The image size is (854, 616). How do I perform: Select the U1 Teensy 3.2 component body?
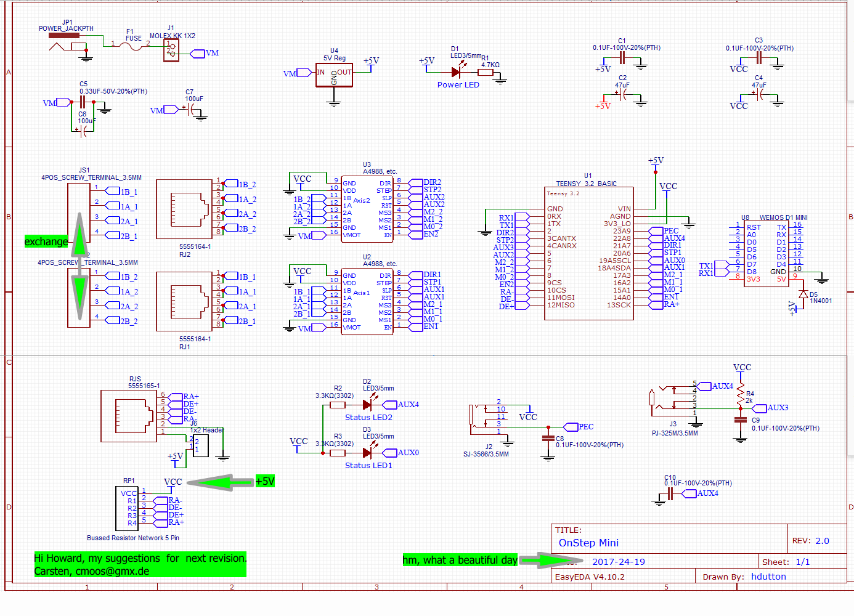[x=589, y=254]
